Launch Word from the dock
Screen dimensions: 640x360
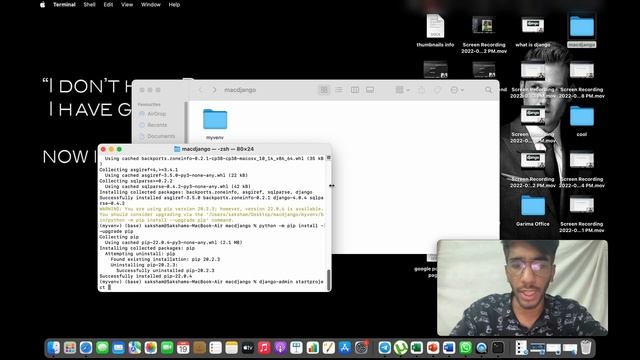tap(449, 348)
